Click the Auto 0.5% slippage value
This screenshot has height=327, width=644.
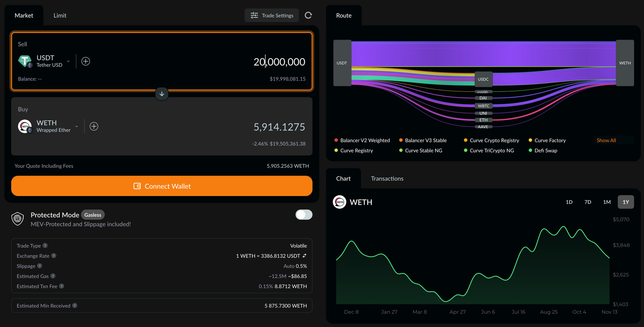tap(295, 266)
